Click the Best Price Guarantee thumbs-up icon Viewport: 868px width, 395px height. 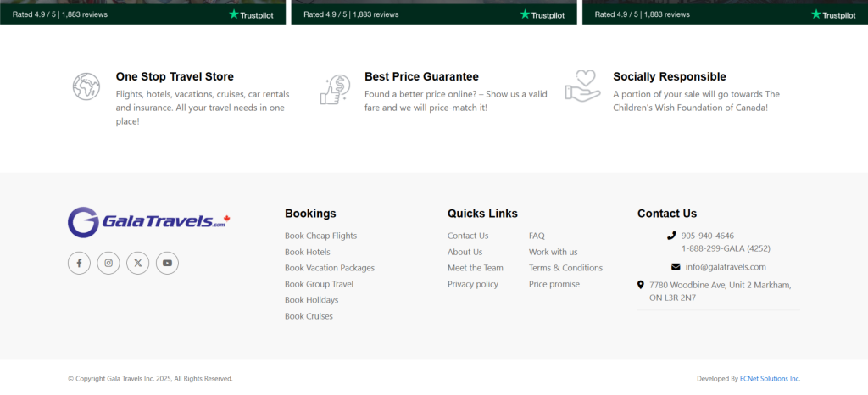335,90
